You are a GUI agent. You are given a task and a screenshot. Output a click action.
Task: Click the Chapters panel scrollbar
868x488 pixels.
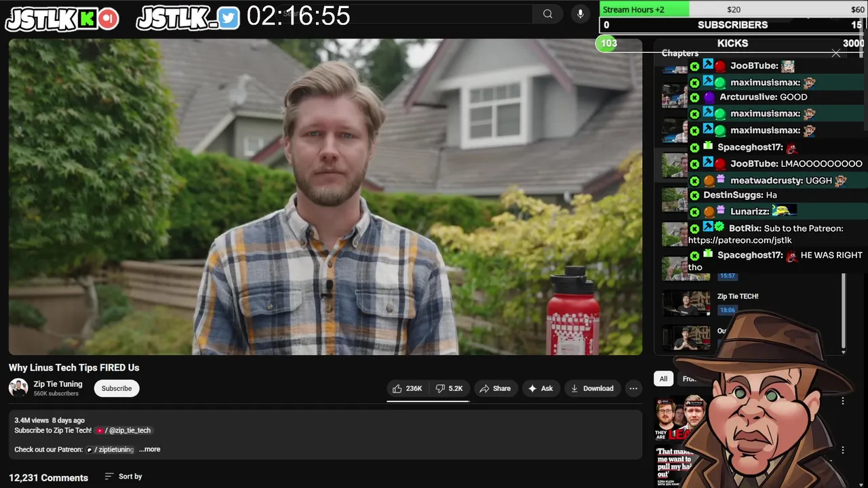[x=844, y=312]
